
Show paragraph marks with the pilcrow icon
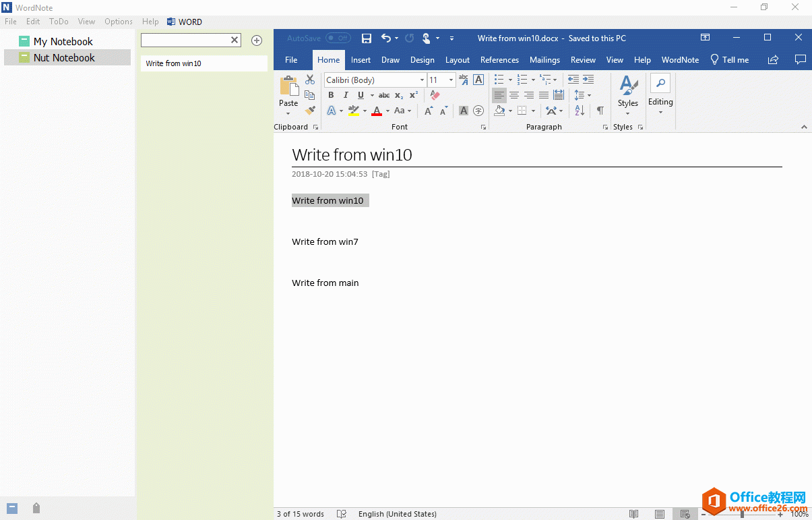[600, 111]
